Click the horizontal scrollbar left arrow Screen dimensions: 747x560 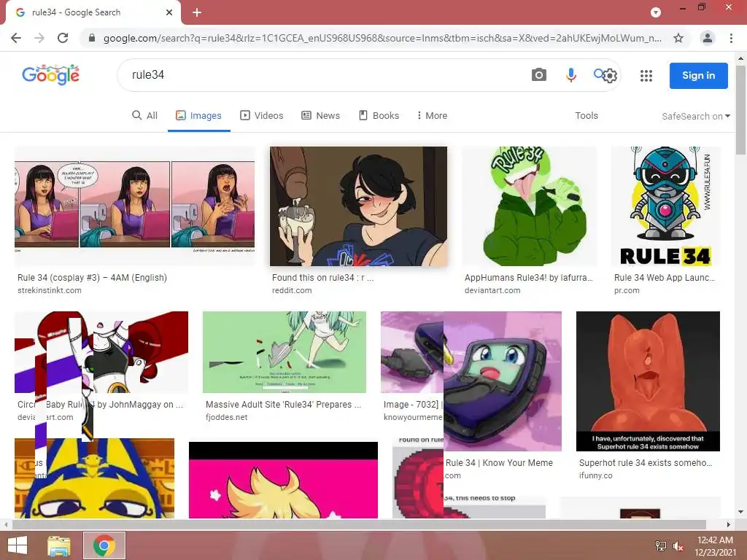click(x=6, y=524)
